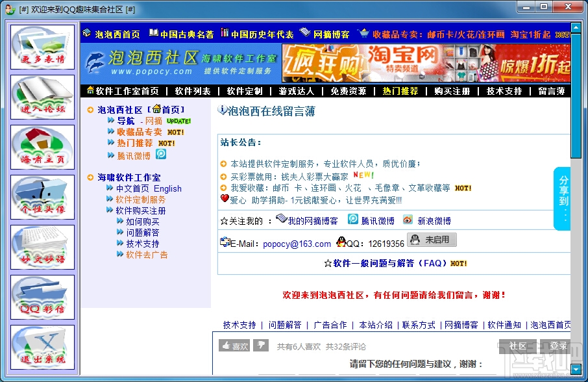Select the 个性头像 sidebar icon
Screen dimensions: 588x382
click(42, 197)
